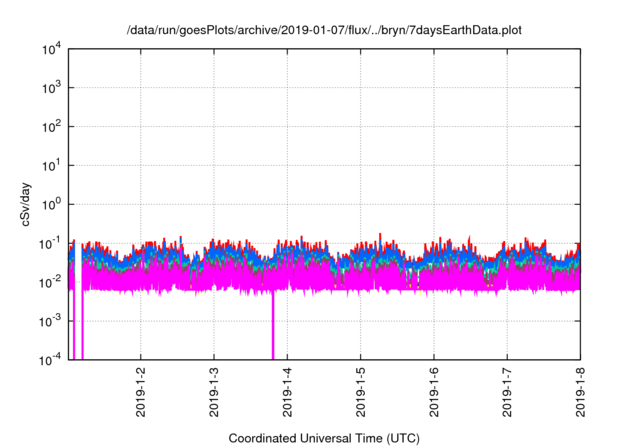The height and width of the screenshot is (448, 640).
Task: Click the 2019-1-7 date tick label
Action: pyautogui.click(x=507, y=392)
